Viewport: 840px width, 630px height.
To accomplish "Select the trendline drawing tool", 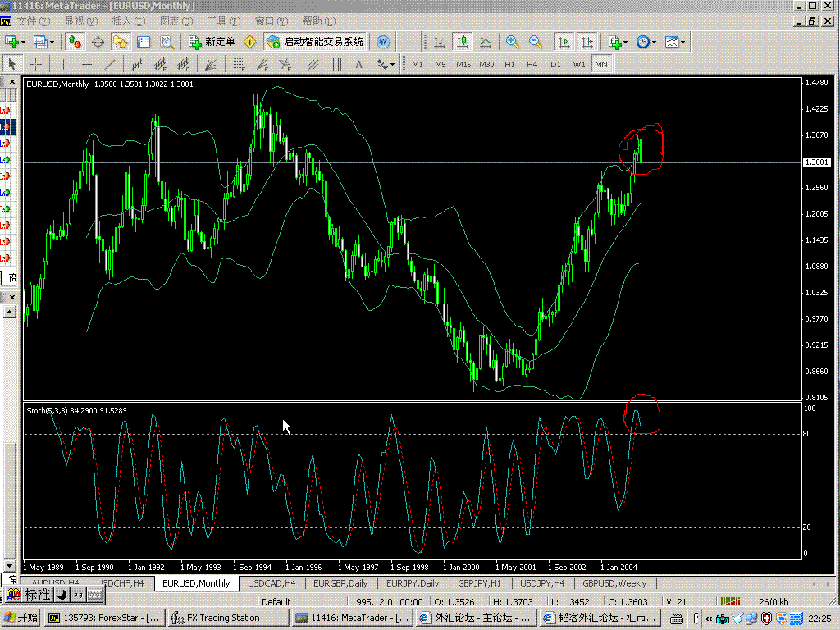I will (x=111, y=64).
